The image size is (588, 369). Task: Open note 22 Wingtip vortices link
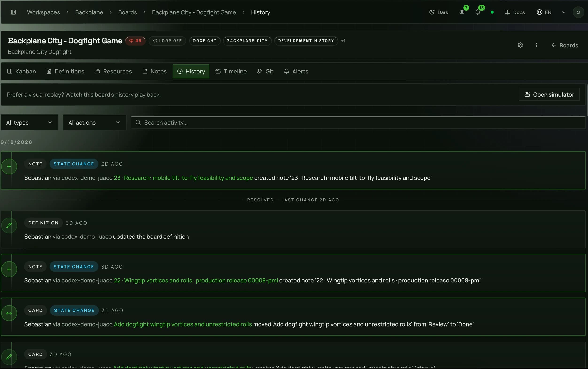196,281
